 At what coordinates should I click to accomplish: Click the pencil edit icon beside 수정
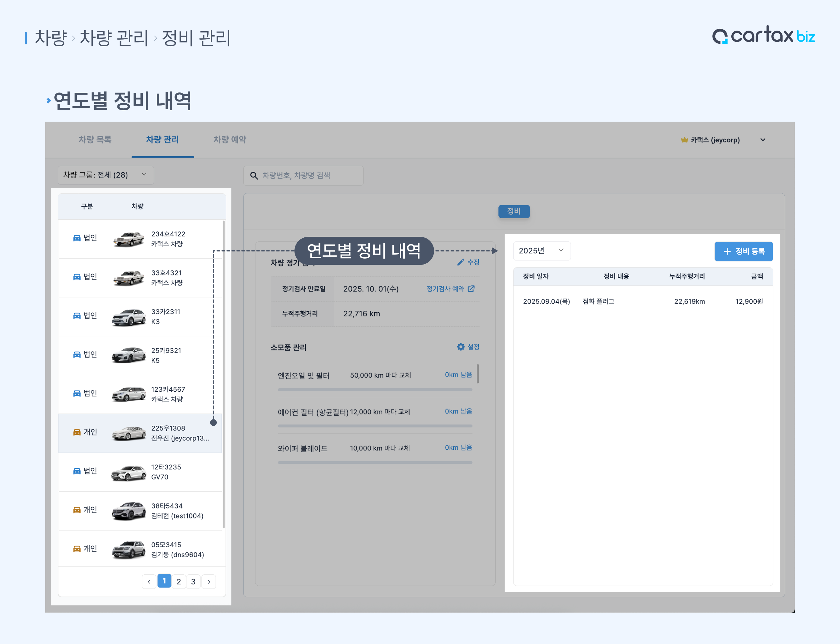[460, 262]
